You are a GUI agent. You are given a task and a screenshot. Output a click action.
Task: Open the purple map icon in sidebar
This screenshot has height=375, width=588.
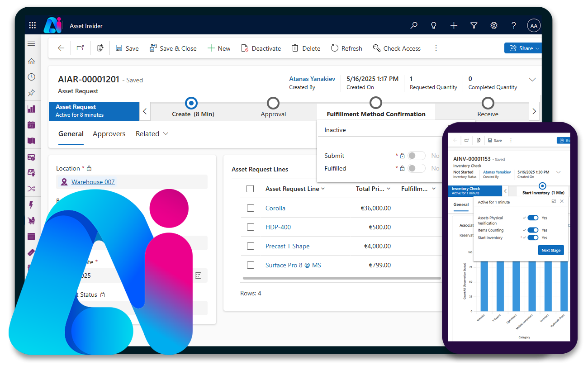point(31,141)
